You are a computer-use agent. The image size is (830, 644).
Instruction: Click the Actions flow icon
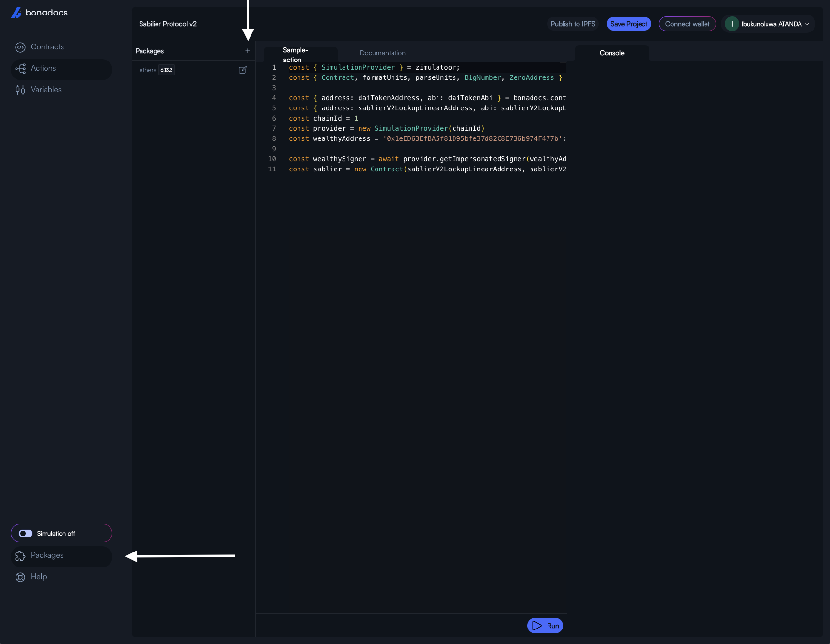(x=20, y=69)
